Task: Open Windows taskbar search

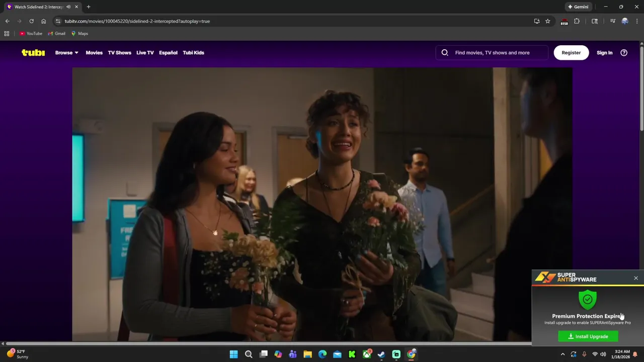Action: point(249,354)
